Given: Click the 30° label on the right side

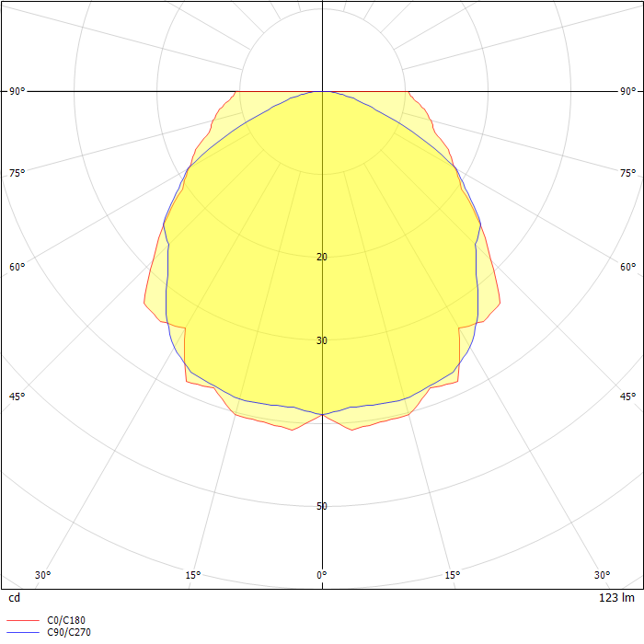Looking at the screenshot, I should (602, 575).
